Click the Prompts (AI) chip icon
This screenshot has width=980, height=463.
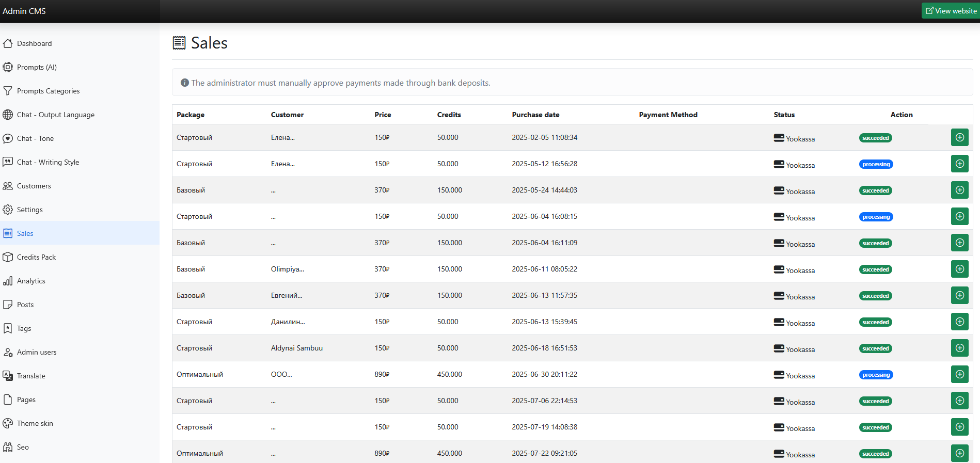tap(8, 67)
